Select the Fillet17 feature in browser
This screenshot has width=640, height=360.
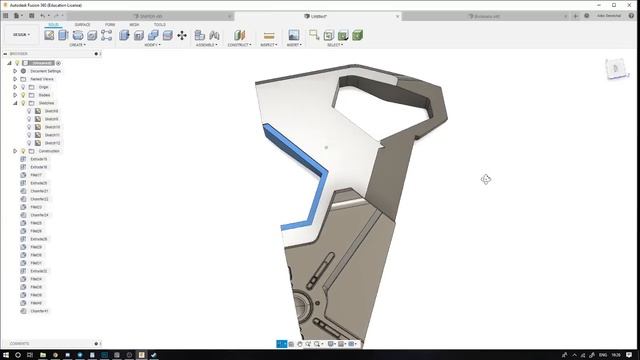coord(36,175)
